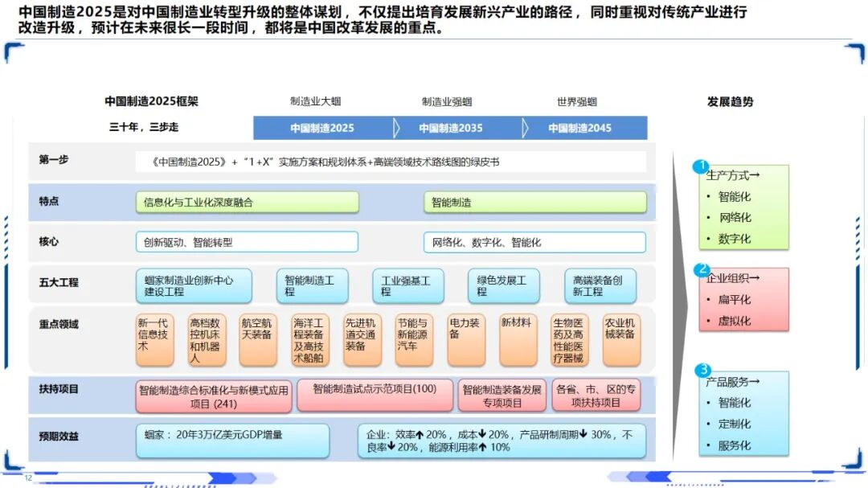Click the row label 重点领域
This screenshot has width=868, height=488.
pos(59,324)
